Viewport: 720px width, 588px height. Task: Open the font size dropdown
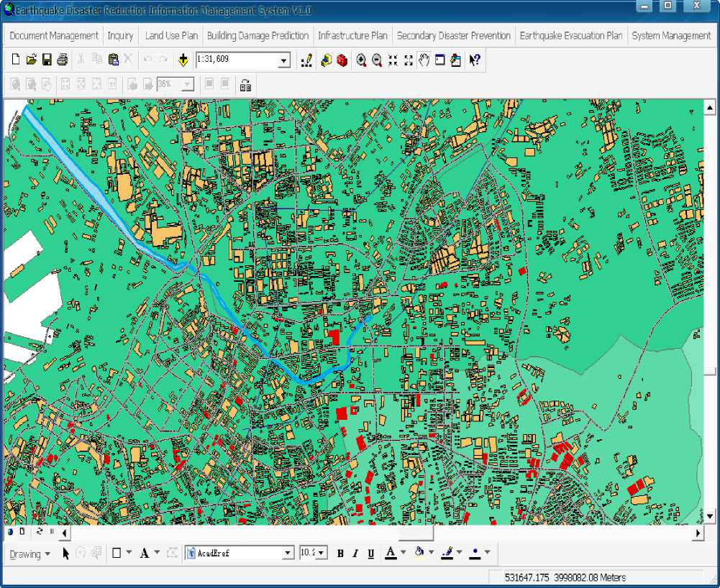[x=321, y=553]
